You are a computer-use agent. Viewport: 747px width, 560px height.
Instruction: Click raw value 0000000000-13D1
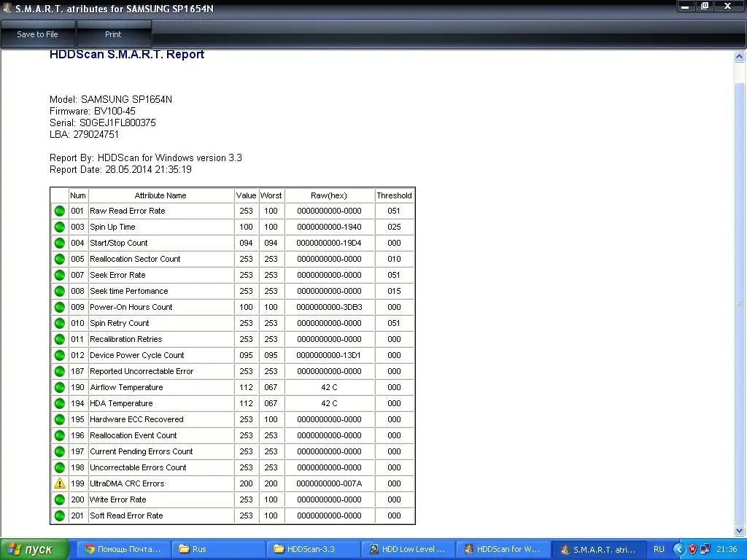[x=329, y=355]
